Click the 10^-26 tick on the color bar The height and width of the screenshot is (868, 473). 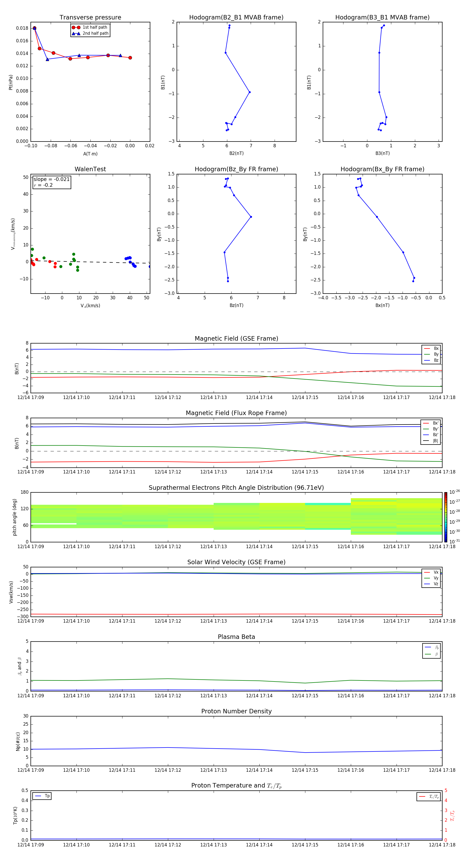click(455, 492)
